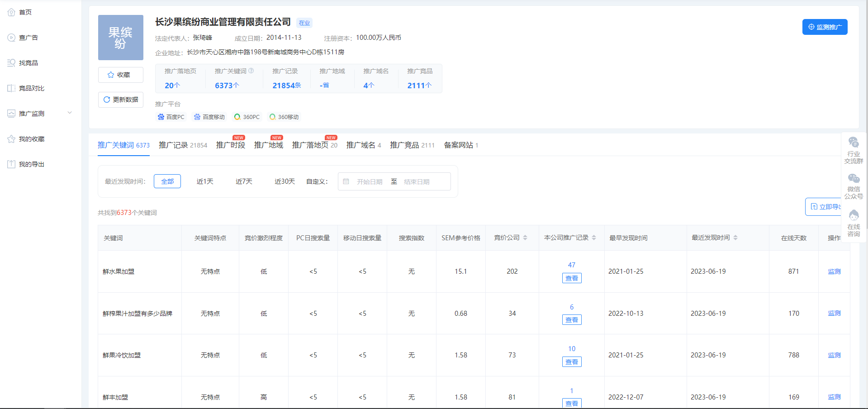Open the 行业交流群 floating icon
Screen dimensions: 868x409
[854, 150]
